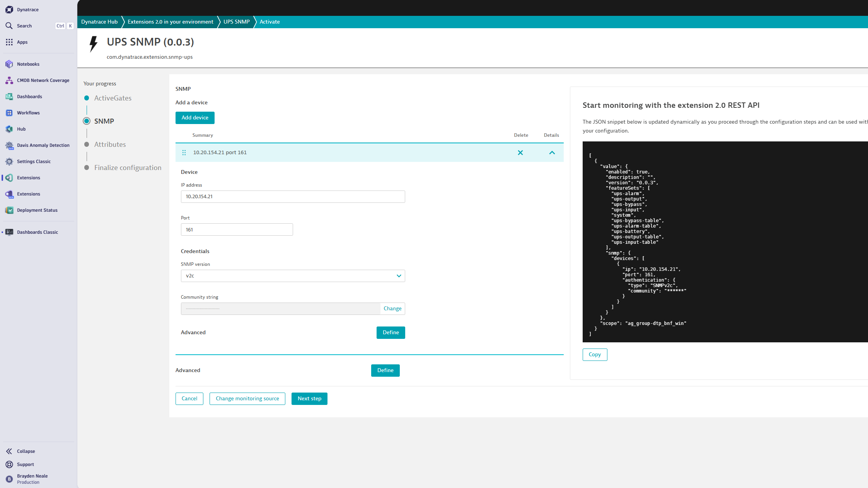Copy the JSON snippet

click(595, 355)
